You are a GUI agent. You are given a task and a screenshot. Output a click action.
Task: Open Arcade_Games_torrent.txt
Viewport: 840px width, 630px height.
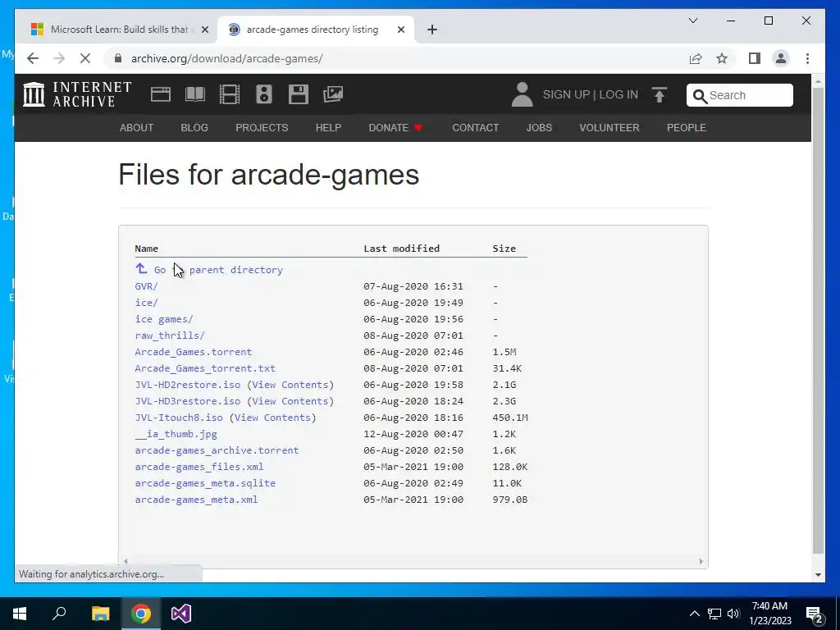pos(205,368)
